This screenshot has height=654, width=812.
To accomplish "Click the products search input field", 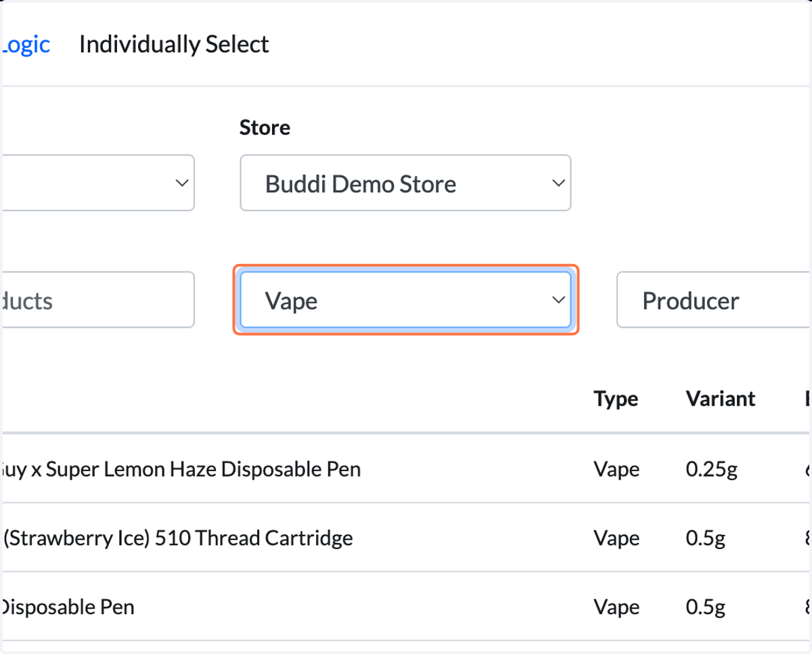I will (99, 300).
